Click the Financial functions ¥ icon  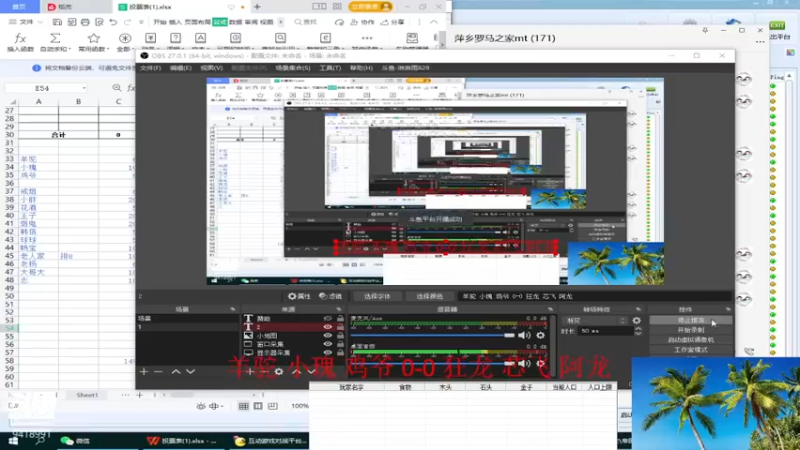pyautogui.click(x=150, y=38)
